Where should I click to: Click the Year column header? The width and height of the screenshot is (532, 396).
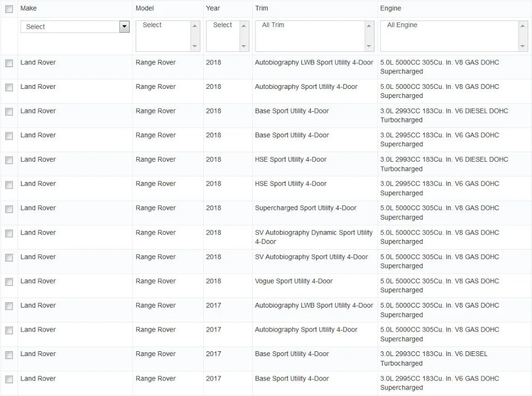[x=213, y=8]
